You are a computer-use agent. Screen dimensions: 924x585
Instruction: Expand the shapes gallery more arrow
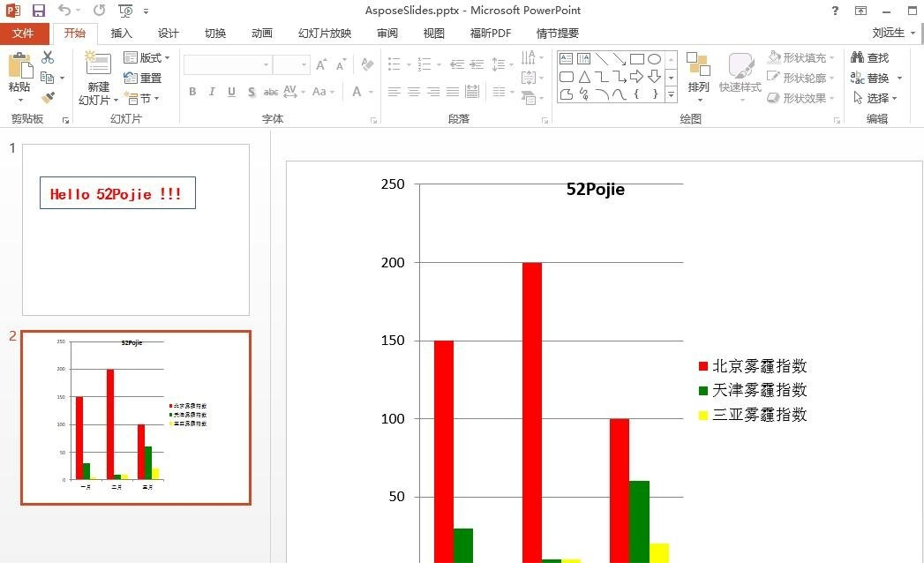[x=672, y=94]
